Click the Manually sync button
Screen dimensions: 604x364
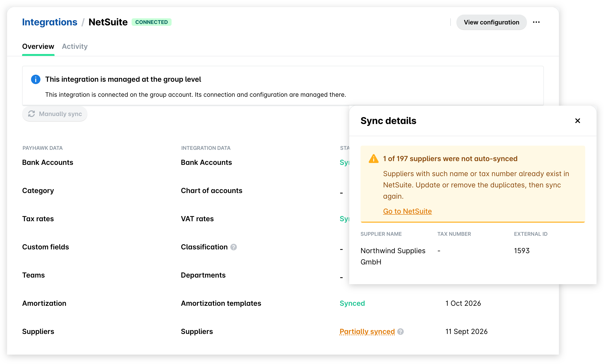55,114
